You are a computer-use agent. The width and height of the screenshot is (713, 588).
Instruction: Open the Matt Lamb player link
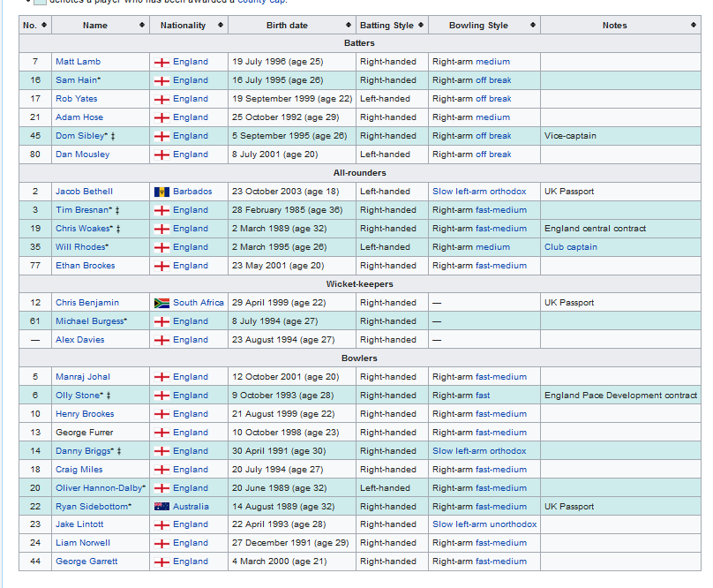pos(79,62)
